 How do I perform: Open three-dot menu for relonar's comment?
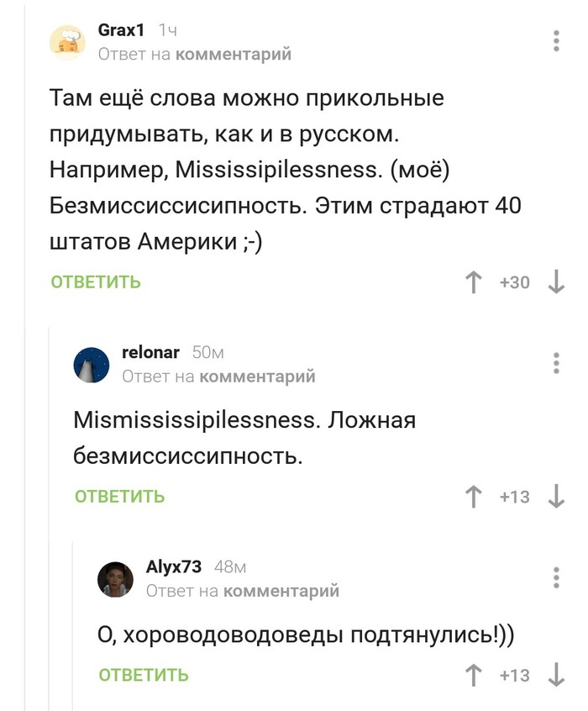[x=556, y=364]
